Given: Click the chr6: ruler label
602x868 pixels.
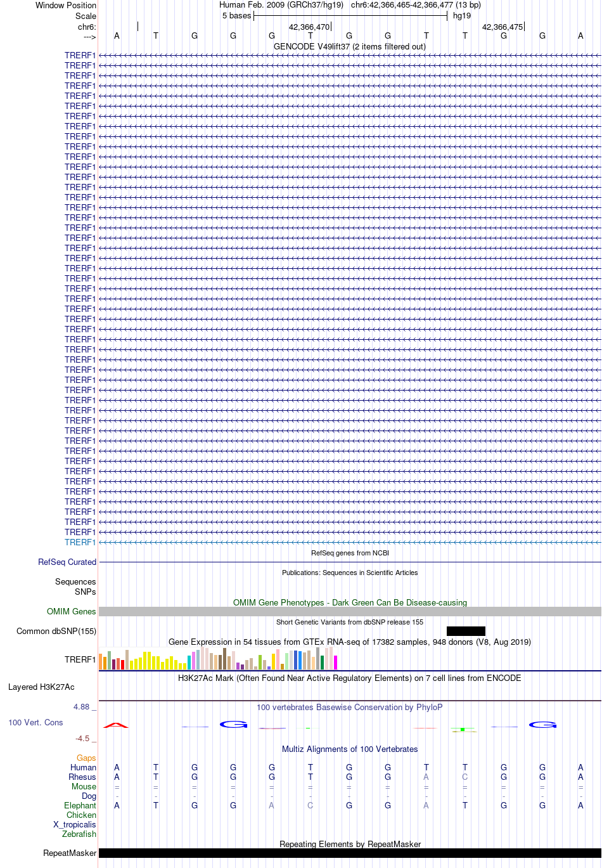Looking at the screenshot, I should (x=87, y=27).
